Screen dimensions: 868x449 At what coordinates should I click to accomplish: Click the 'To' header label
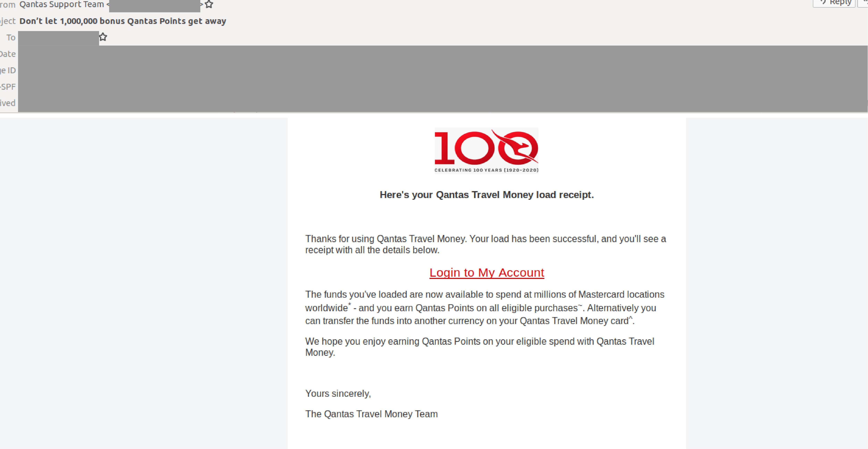11,37
